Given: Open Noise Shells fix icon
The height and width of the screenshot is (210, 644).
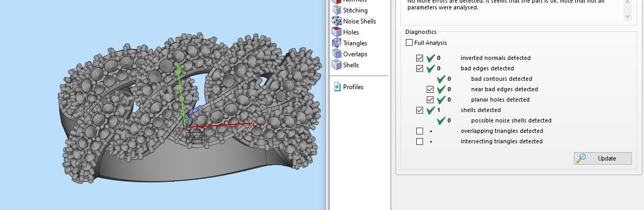Looking at the screenshot, I should tap(337, 21).
